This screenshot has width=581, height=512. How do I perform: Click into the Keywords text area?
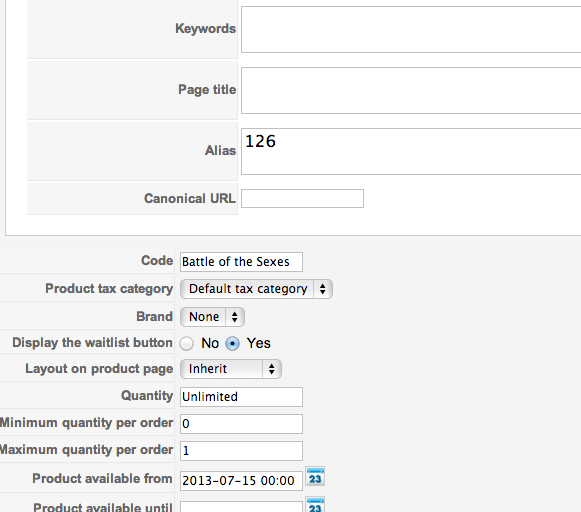(411, 29)
